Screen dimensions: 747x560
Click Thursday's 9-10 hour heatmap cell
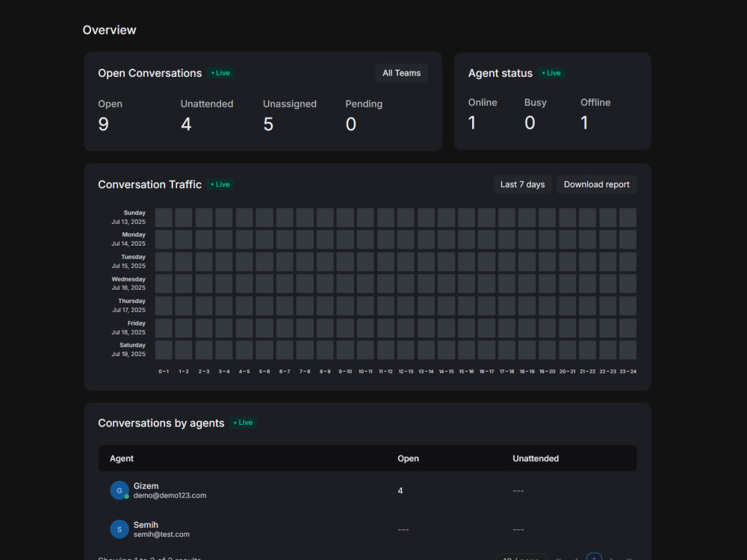point(345,305)
